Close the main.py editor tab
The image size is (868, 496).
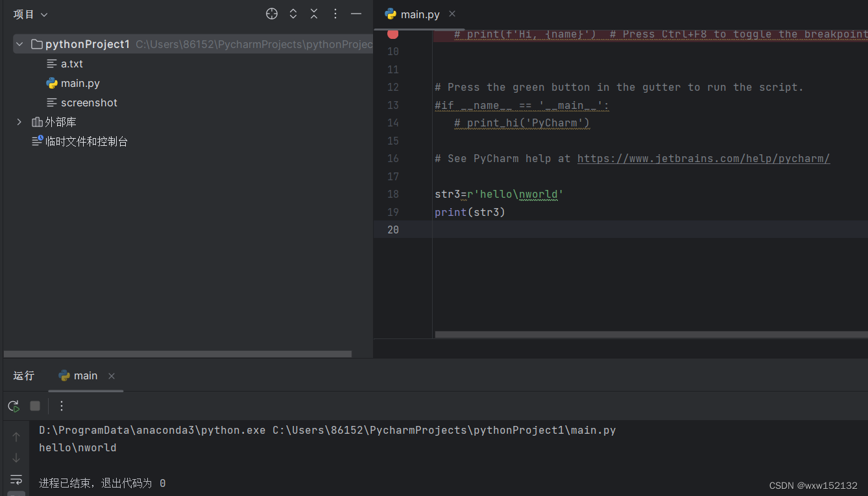452,14
